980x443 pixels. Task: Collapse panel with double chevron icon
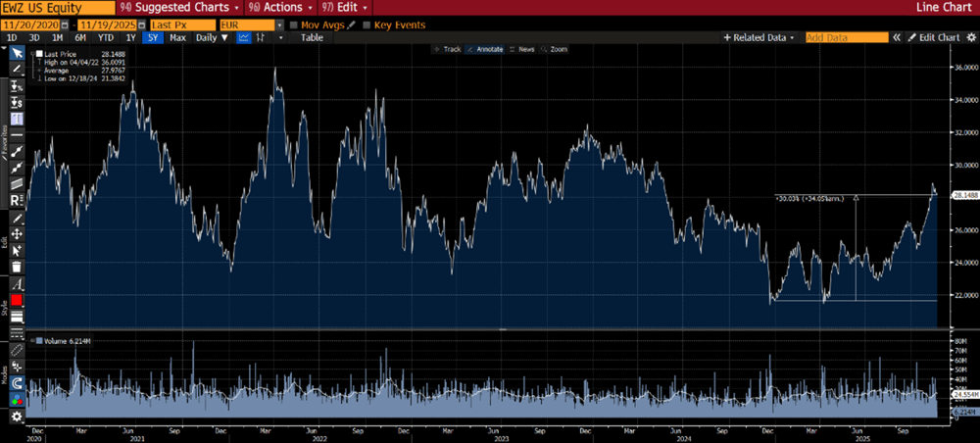[x=896, y=37]
